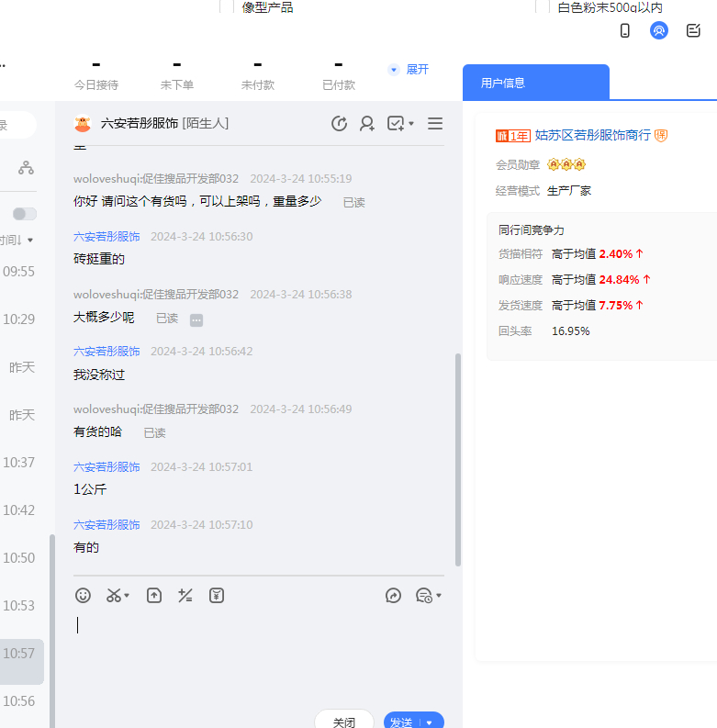Click the add contact icon in chat header
The width and height of the screenshot is (717, 728).
(367, 123)
